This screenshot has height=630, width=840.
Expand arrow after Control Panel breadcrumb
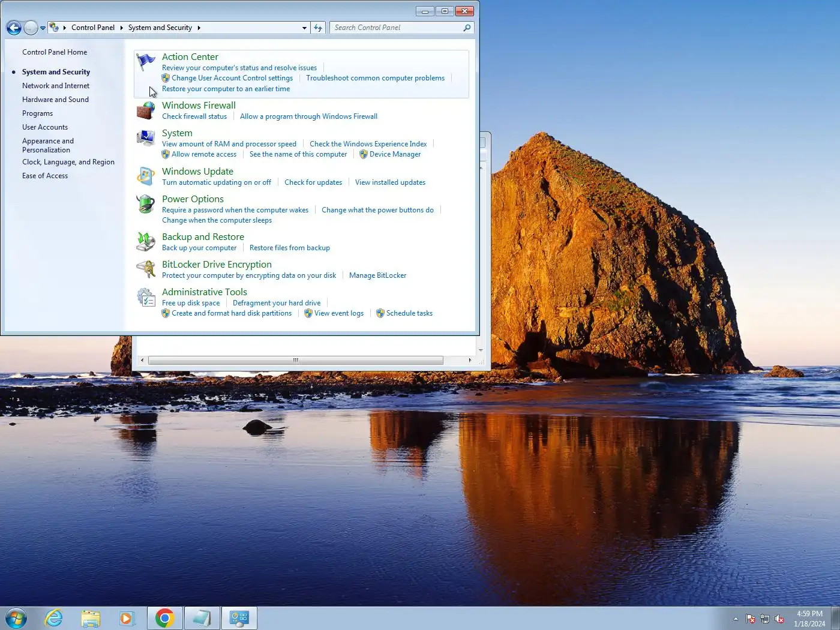pos(121,28)
